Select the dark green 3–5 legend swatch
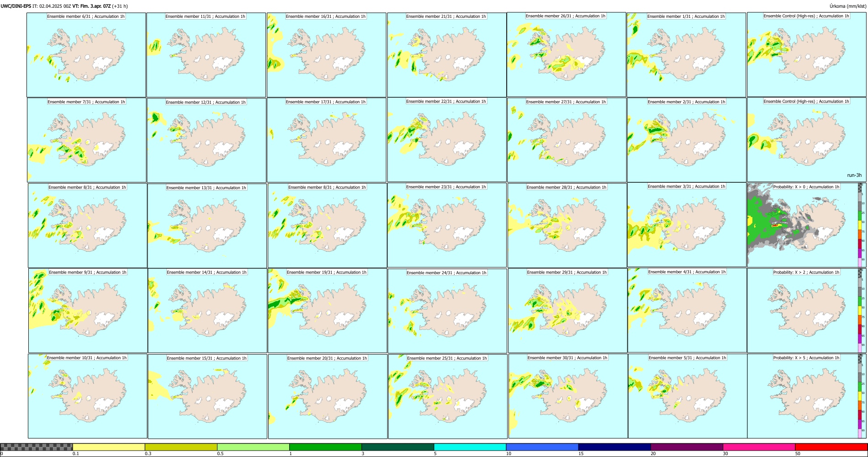 pos(397,447)
